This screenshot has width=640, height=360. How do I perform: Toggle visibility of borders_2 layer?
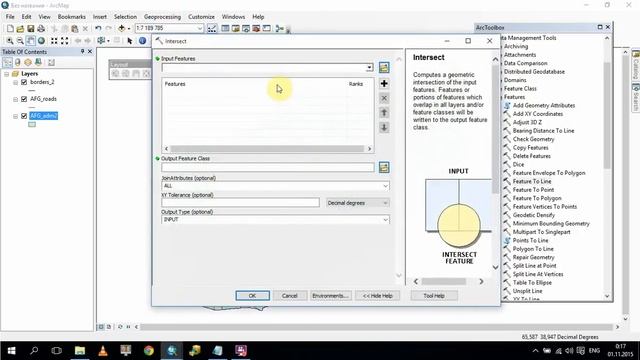pos(24,82)
